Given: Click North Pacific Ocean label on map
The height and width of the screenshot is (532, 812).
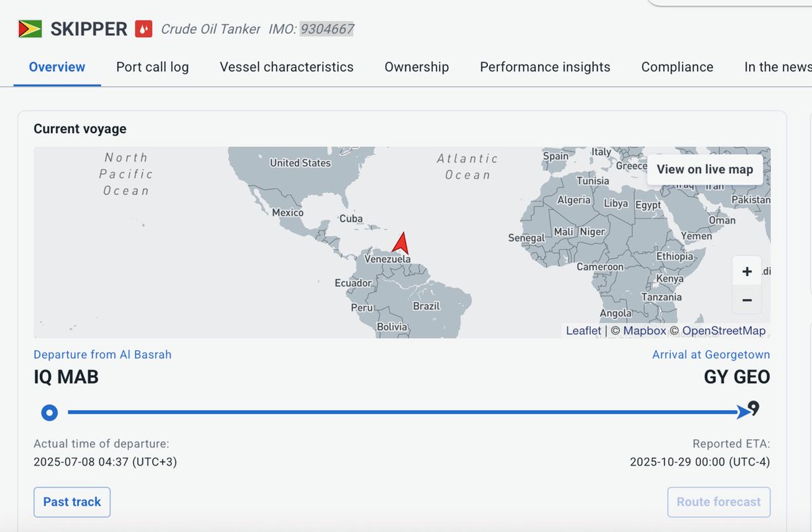Looking at the screenshot, I should pyautogui.click(x=126, y=174).
